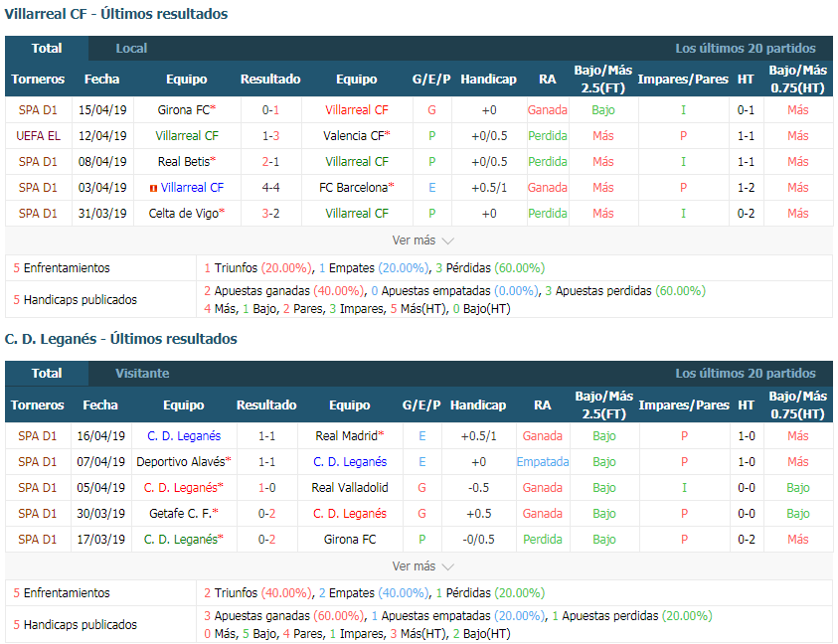The width and height of the screenshot is (838, 644).
Task: Click HT score 0-2 in Leganés-Girona row
Action: coord(747,540)
